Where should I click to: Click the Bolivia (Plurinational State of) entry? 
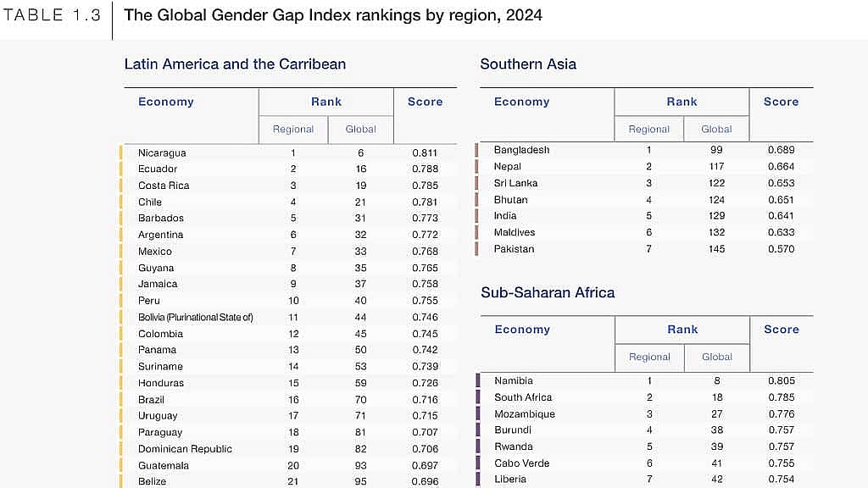196,317
